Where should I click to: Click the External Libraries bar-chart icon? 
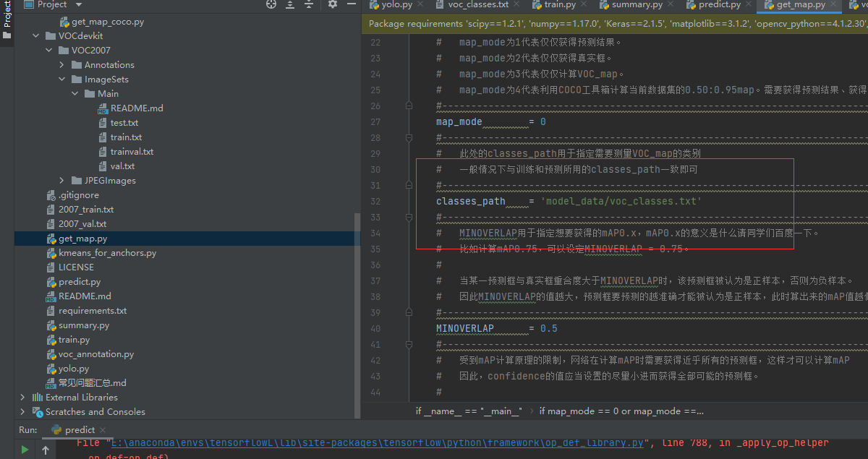(x=38, y=398)
